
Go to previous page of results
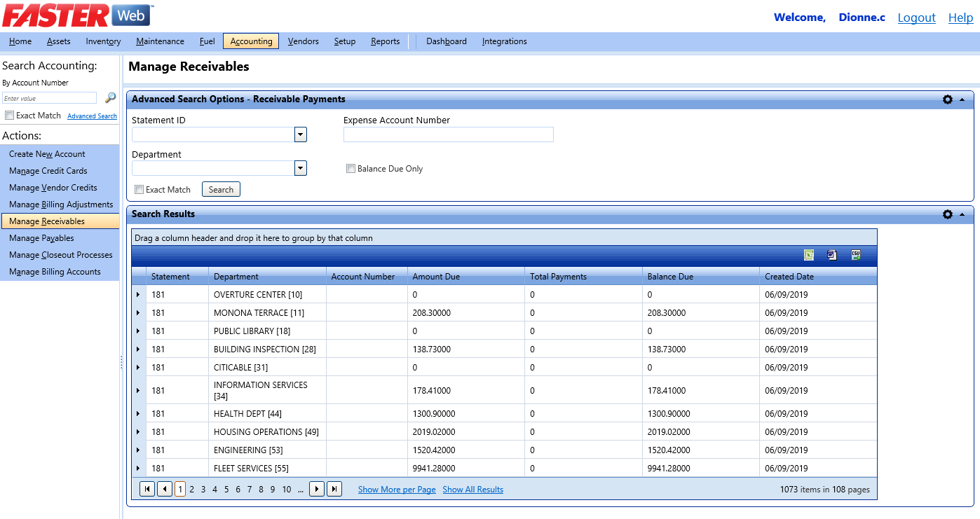(165, 490)
